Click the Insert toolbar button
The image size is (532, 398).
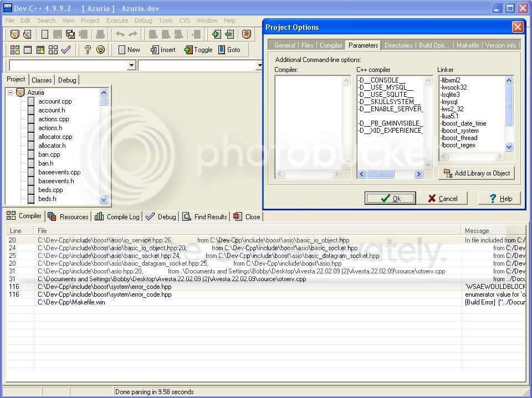tap(163, 50)
